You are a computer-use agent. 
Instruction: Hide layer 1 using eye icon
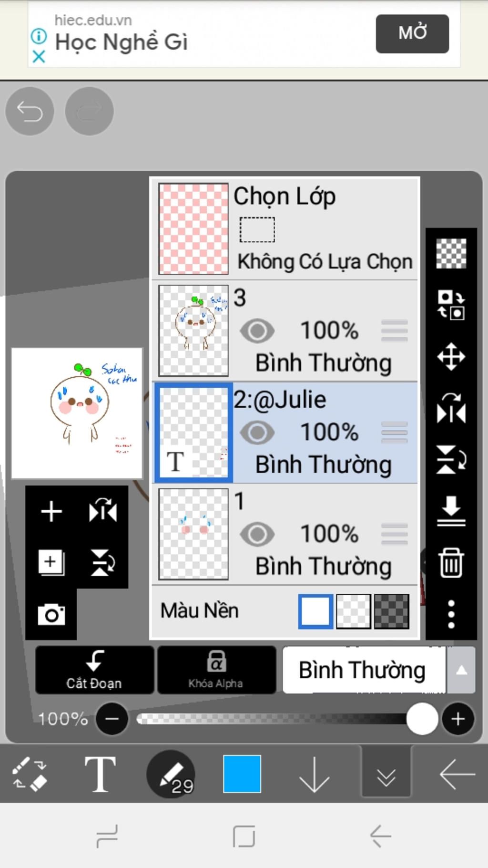(257, 534)
